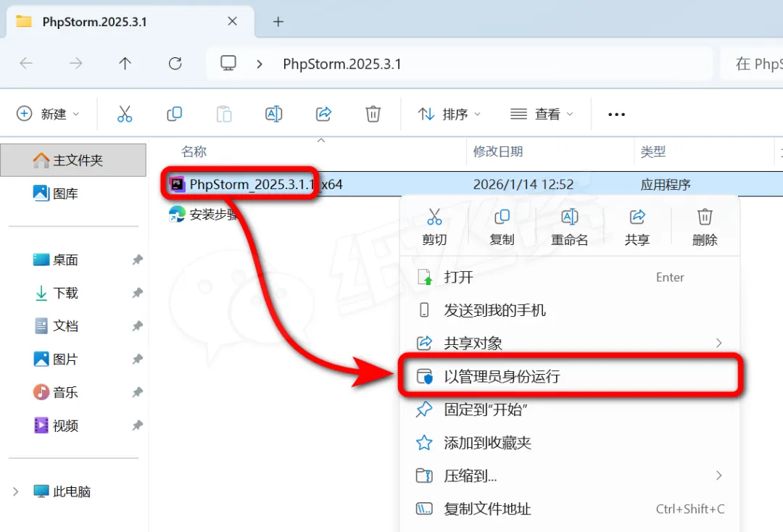The image size is (783, 532).
Task: Navigate up one folder level
Action: (x=125, y=63)
